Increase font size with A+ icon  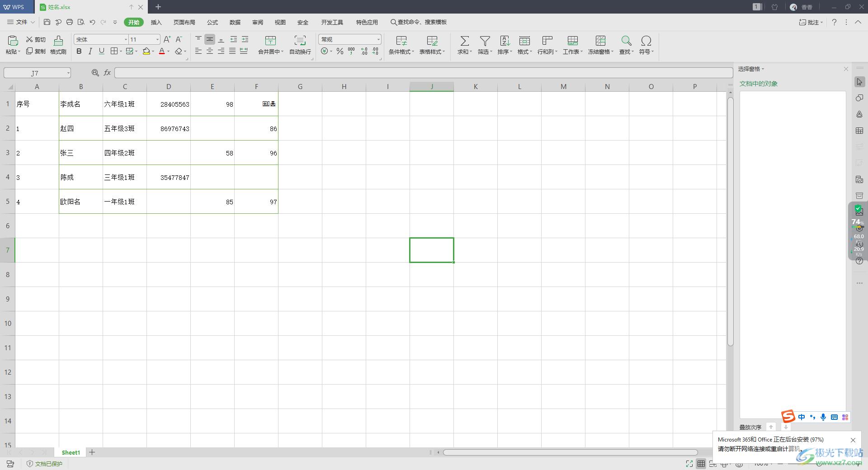167,39
